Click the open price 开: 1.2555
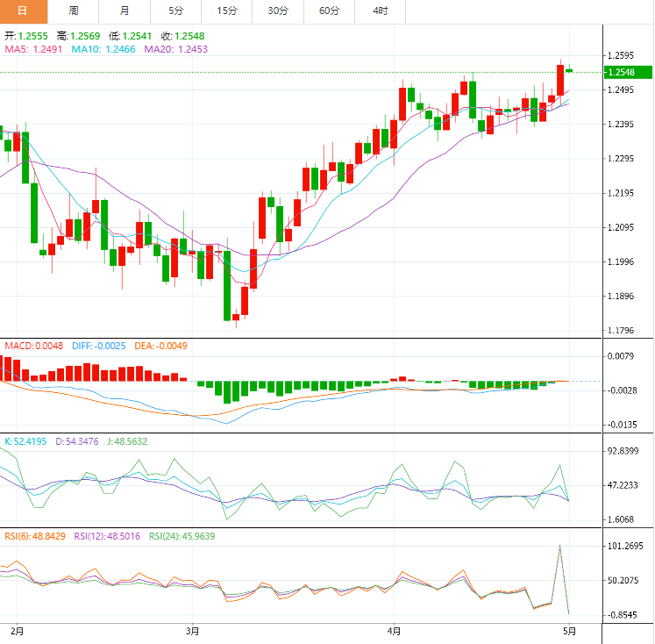 click(x=26, y=36)
